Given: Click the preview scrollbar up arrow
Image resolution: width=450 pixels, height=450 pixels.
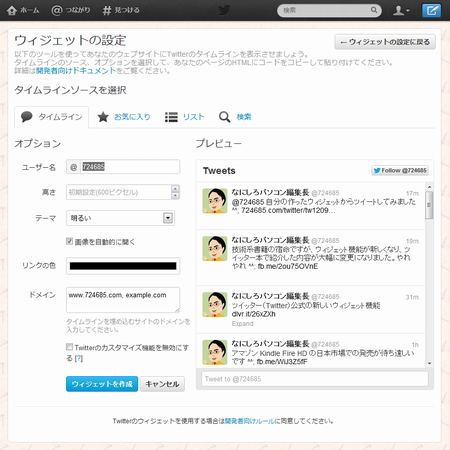Looking at the screenshot, I should (429, 187).
